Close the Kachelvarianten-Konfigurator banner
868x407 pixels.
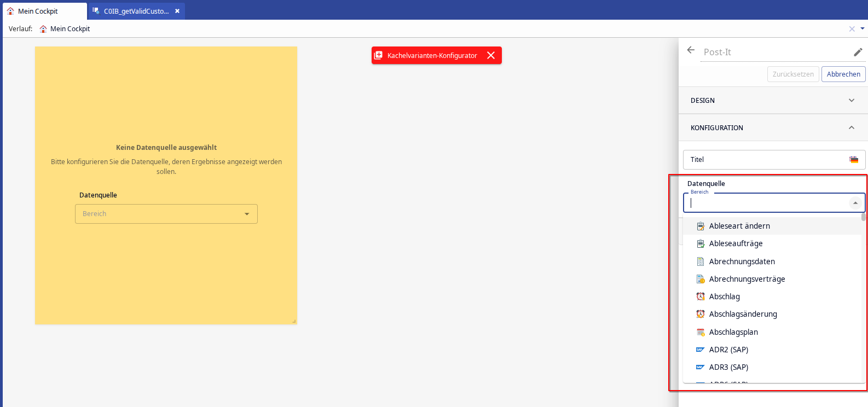[x=491, y=55]
